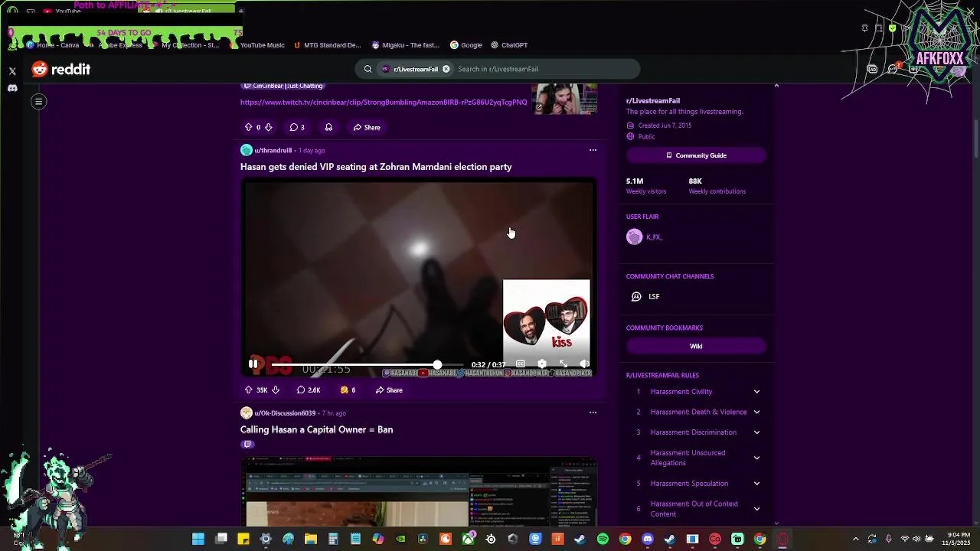Open the Windows Start menu
The image size is (980, 551).
coord(198,539)
